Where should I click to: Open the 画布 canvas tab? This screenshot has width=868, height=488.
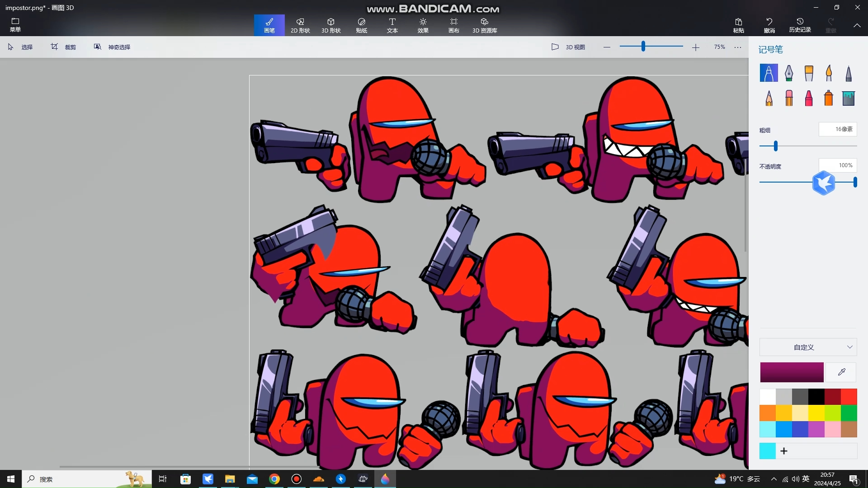pyautogui.click(x=454, y=25)
